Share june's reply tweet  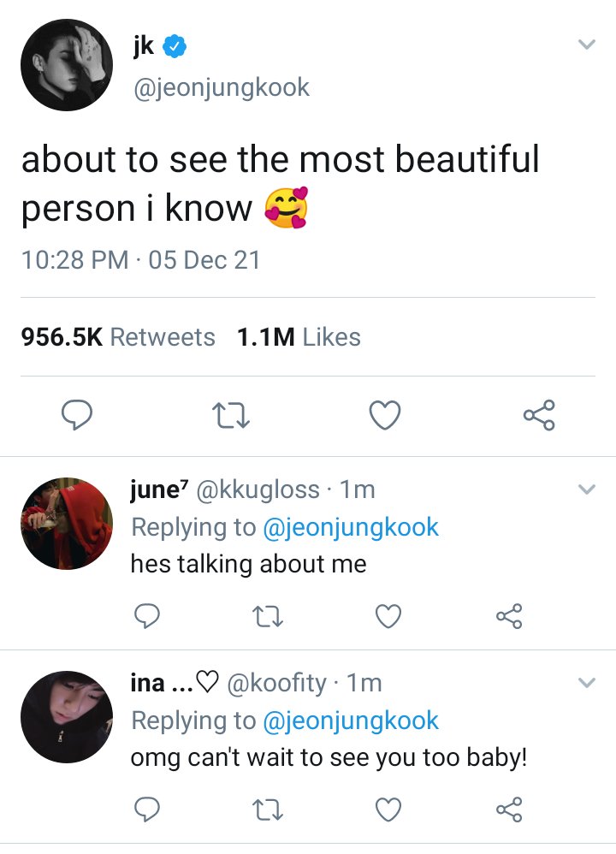(x=509, y=616)
